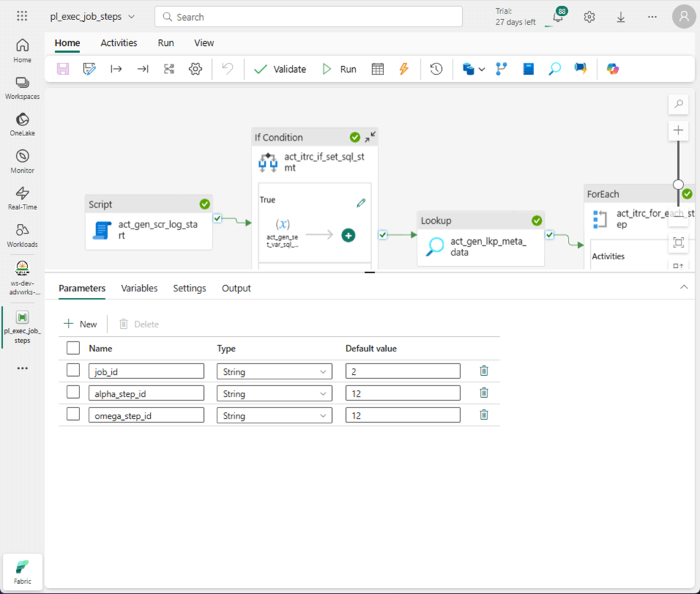This screenshot has height=594, width=700.
Task: Open the Variables tab
Action: pyautogui.click(x=139, y=288)
